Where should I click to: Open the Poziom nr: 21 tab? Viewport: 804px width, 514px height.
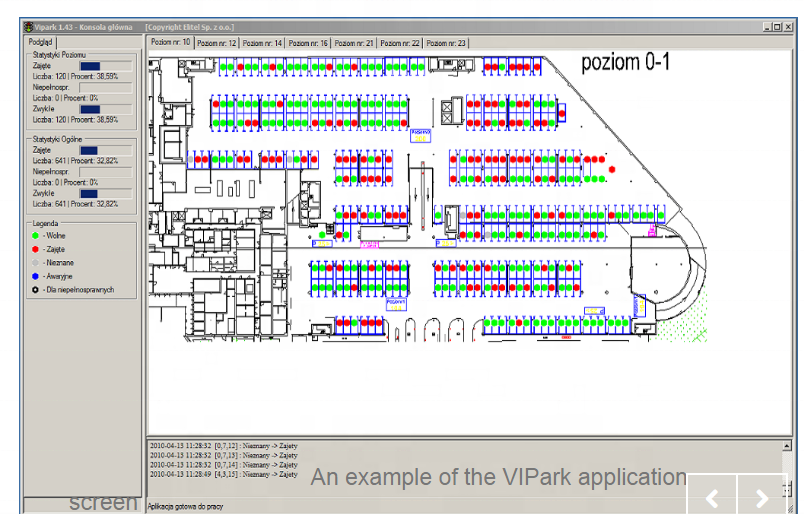pos(354,44)
